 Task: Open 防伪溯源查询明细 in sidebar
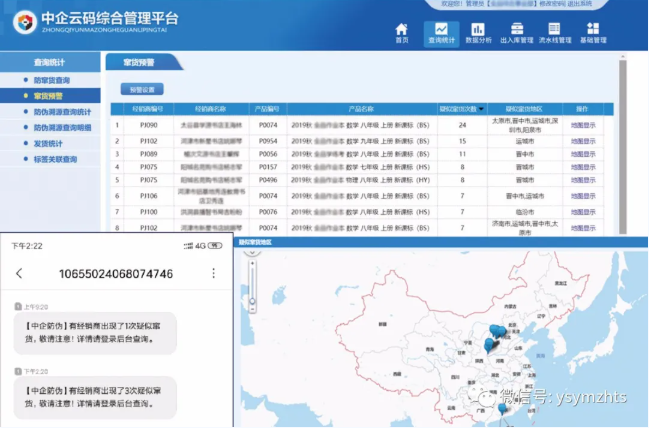62,127
